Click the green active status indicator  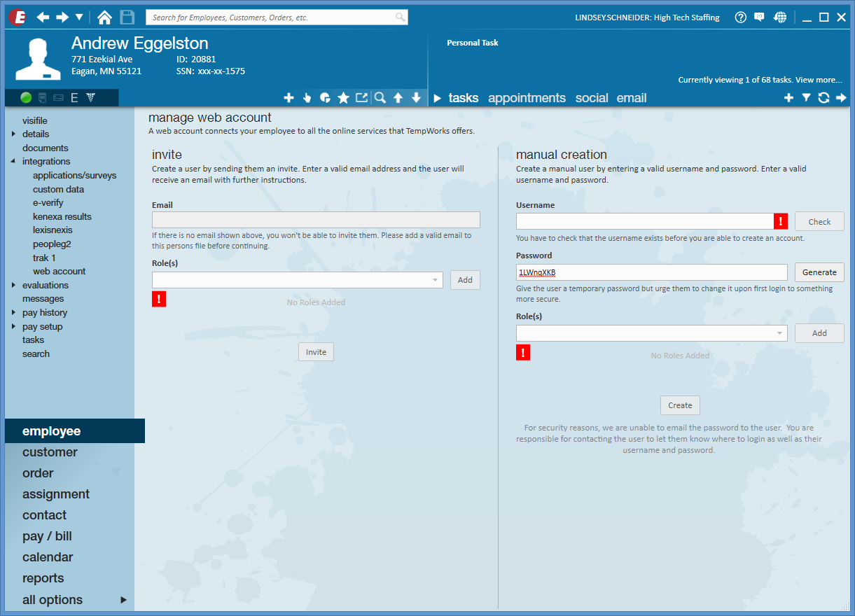pyautogui.click(x=26, y=98)
